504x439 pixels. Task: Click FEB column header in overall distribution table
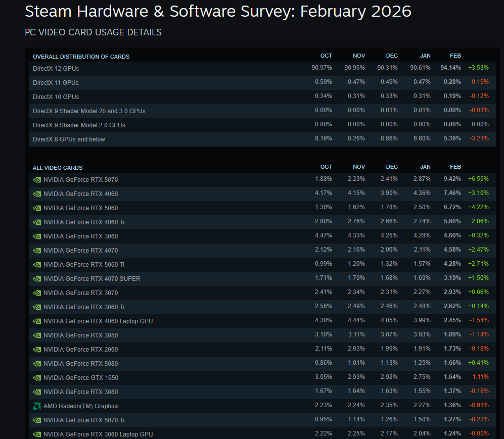(455, 56)
